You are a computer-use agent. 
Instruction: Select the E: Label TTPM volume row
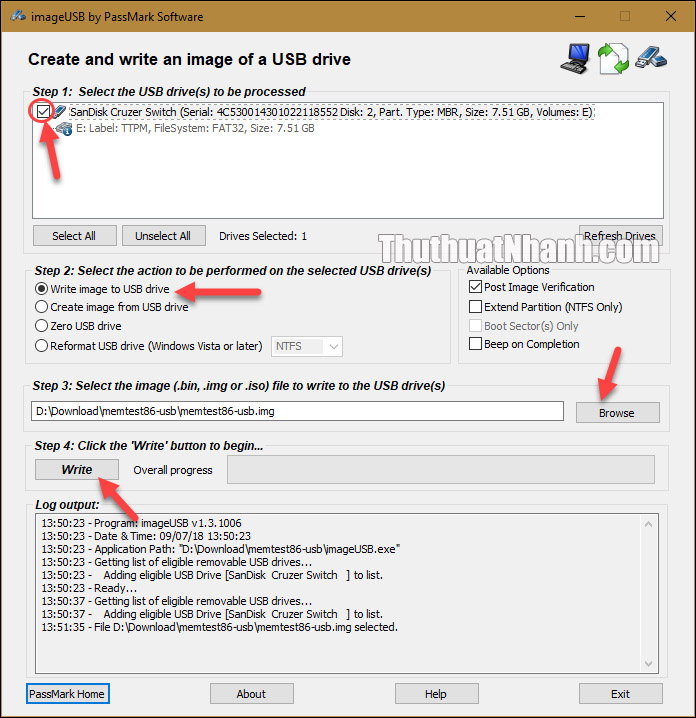(195, 128)
